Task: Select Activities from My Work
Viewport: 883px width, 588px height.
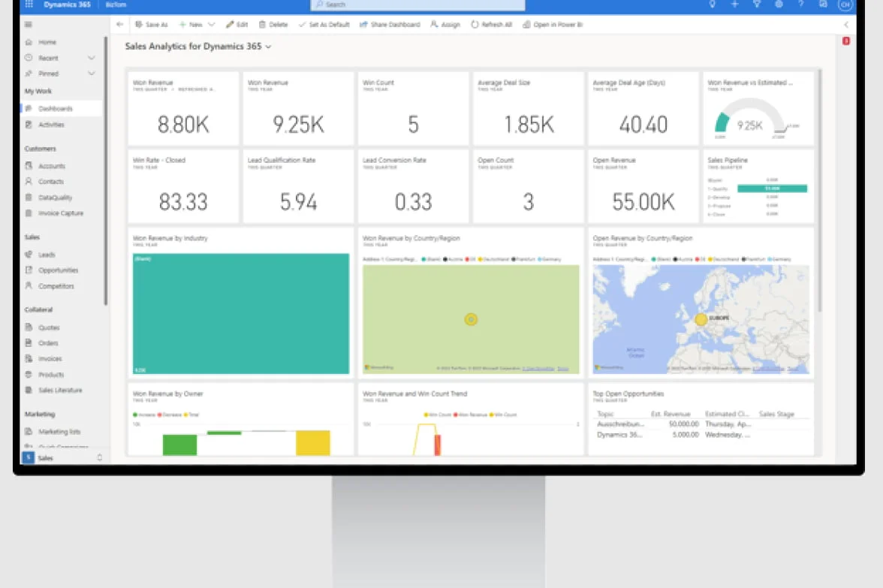Action: 51,124
